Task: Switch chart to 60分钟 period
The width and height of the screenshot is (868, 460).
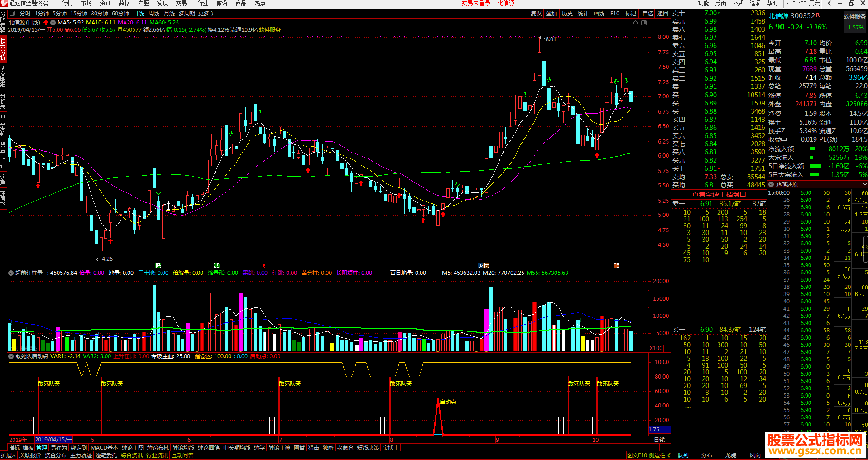Action: [120, 14]
